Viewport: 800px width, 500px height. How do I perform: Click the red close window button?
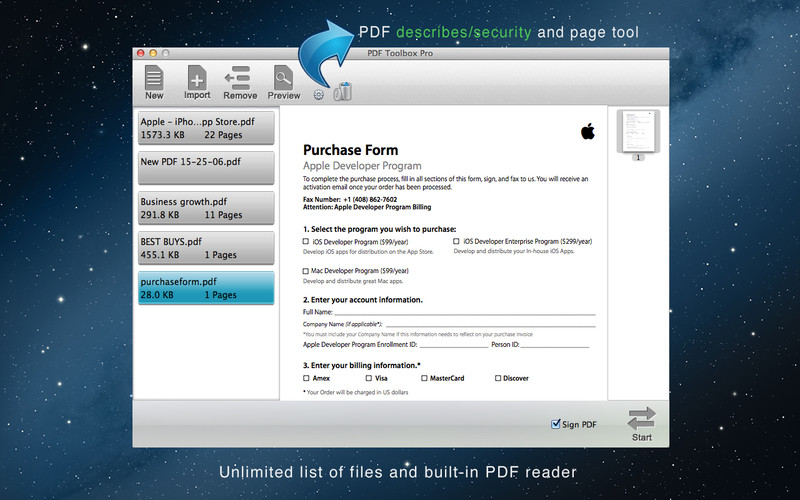point(141,53)
